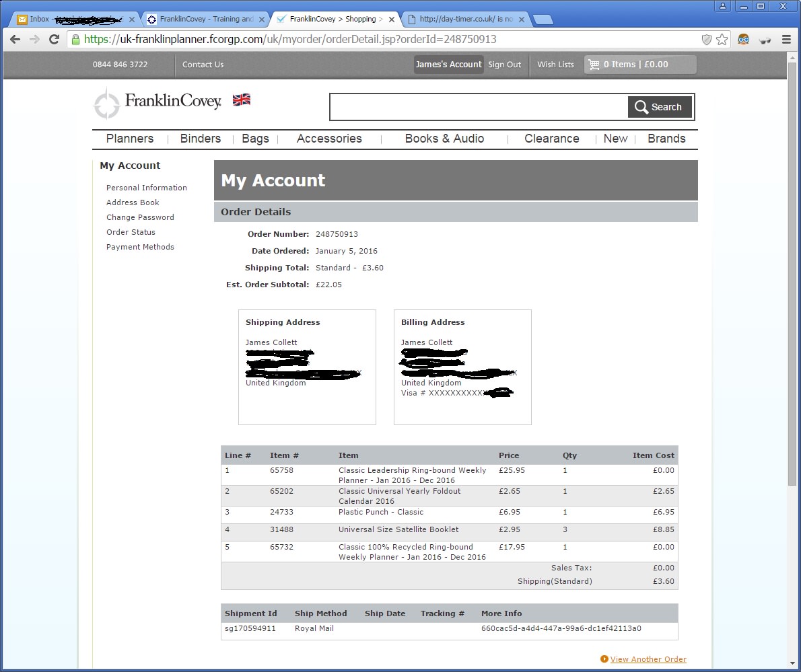Open the Books & Audio menu
The width and height of the screenshot is (801, 672).
coord(444,139)
